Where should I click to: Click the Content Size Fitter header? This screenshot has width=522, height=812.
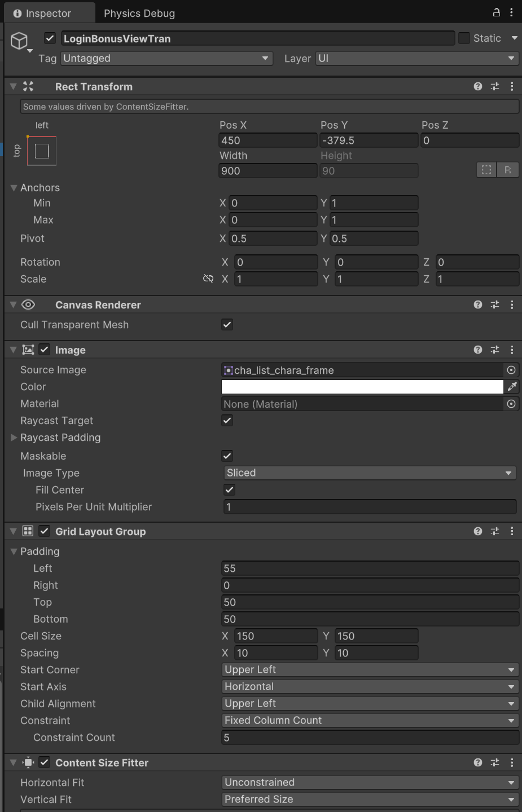click(x=102, y=763)
